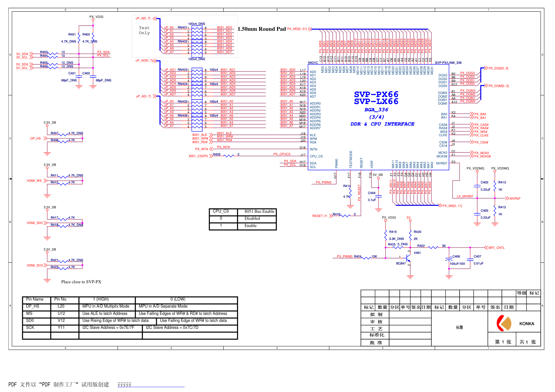
Task: Click the 'Use ALE to latch Address' cell
Action: coord(105,313)
